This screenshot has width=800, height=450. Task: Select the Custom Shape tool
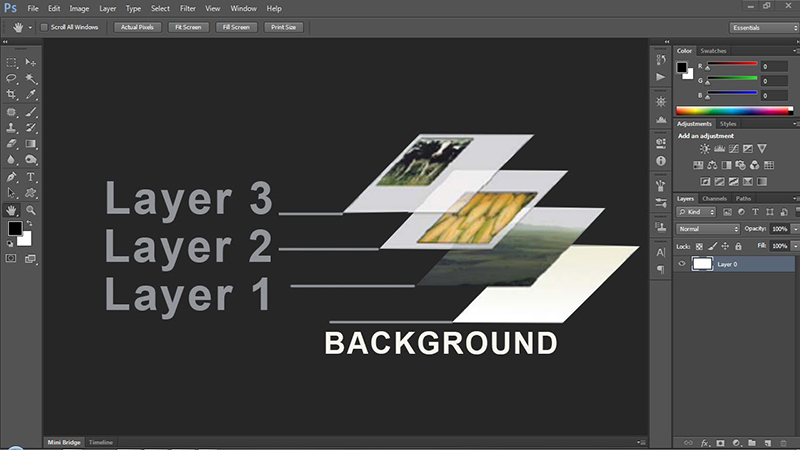[x=31, y=193]
